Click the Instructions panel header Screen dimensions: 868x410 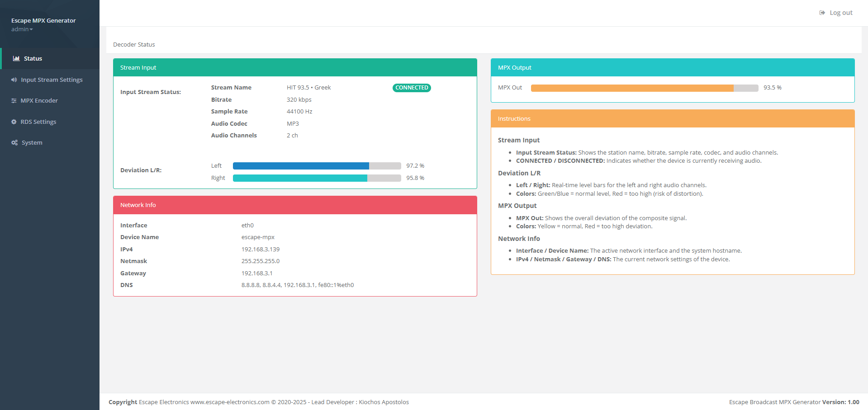pos(673,118)
